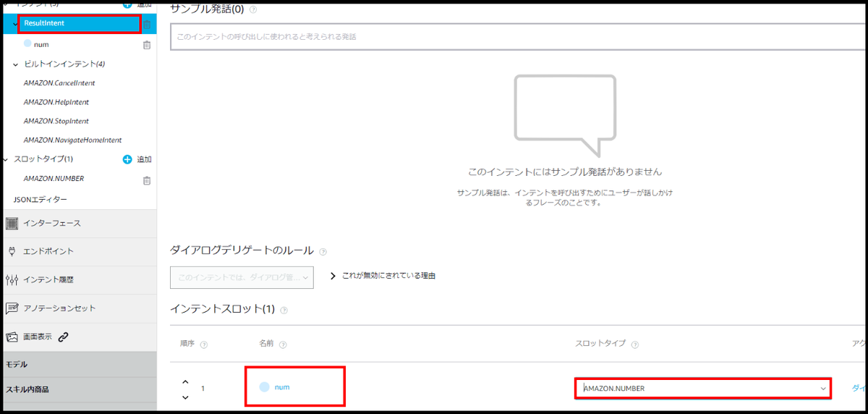
Task: Click the help icon beside インテントスロット(1)
Action: 284,310
